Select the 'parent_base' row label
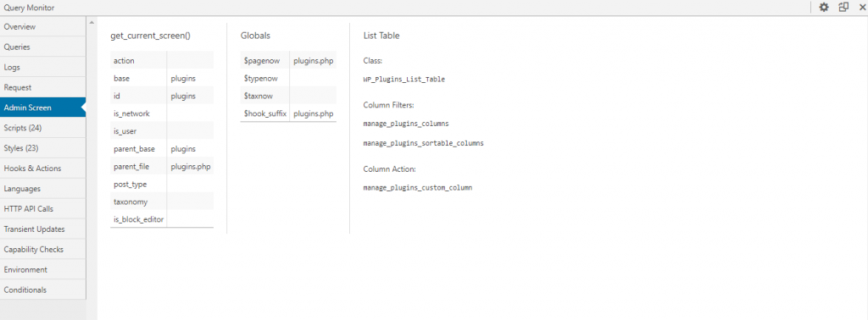This screenshot has height=320, width=868. 135,149
